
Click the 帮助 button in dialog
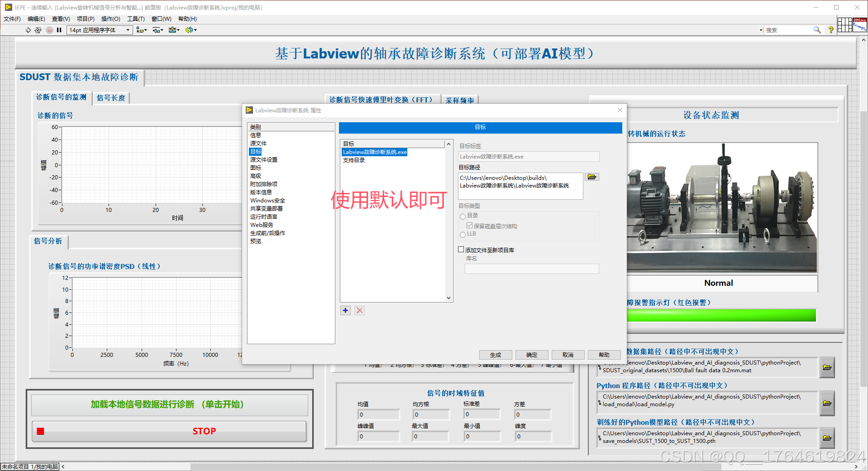(604, 355)
